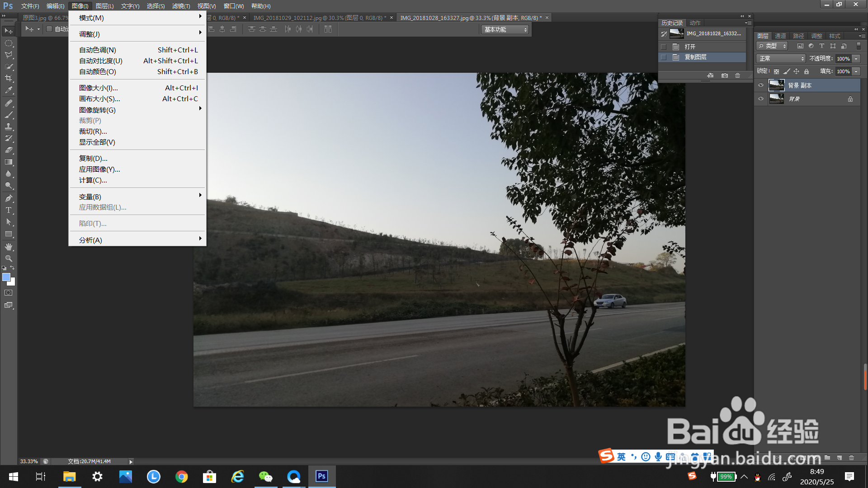Viewport: 868px width, 488px height.
Task: Enable the 自动选择 checkbox in options bar
Action: point(49,29)
